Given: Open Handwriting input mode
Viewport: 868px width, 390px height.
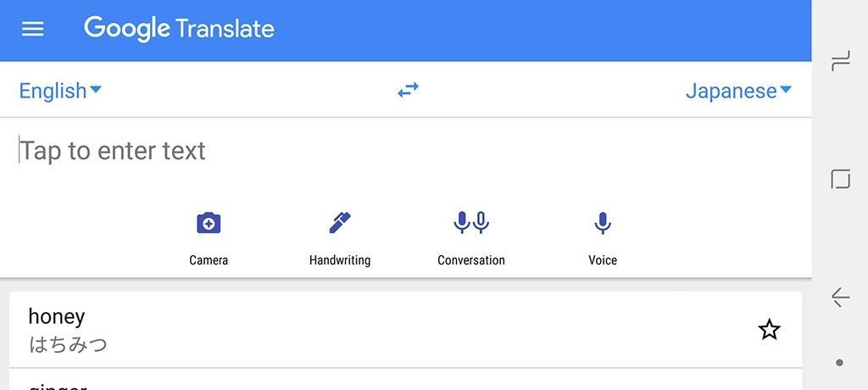Looking at the screenshot, I should [x=339, y=223].
